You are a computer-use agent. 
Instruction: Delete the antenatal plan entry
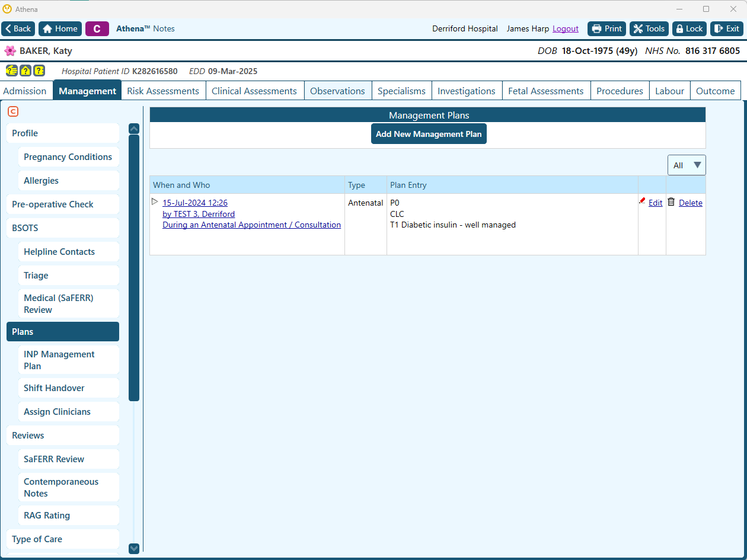coord(691,203)
